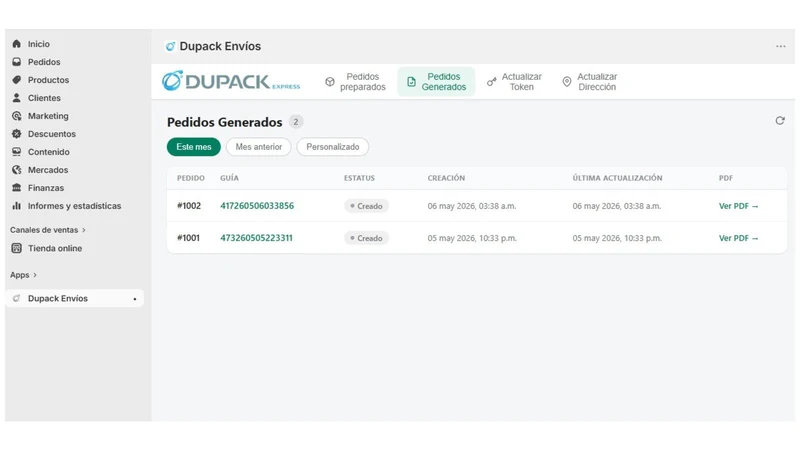
Task: Go to Descuentos in sidebar
Action: click(x=52, y=134)
